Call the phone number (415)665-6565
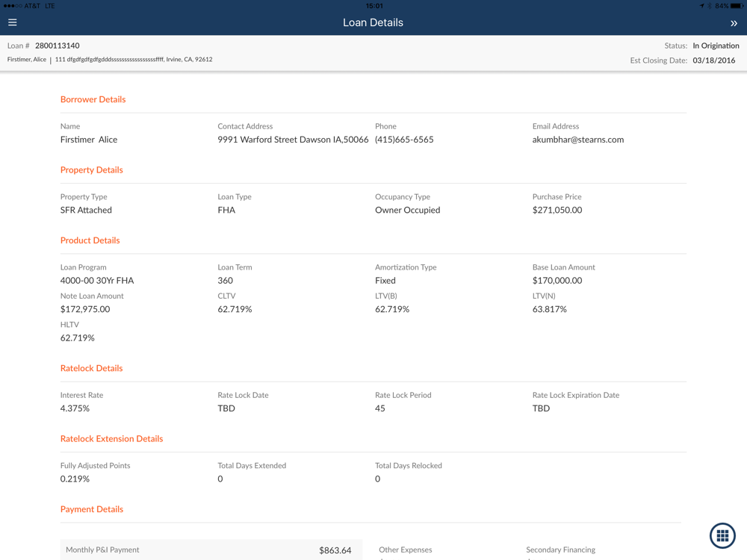 [x=404, y=140]
